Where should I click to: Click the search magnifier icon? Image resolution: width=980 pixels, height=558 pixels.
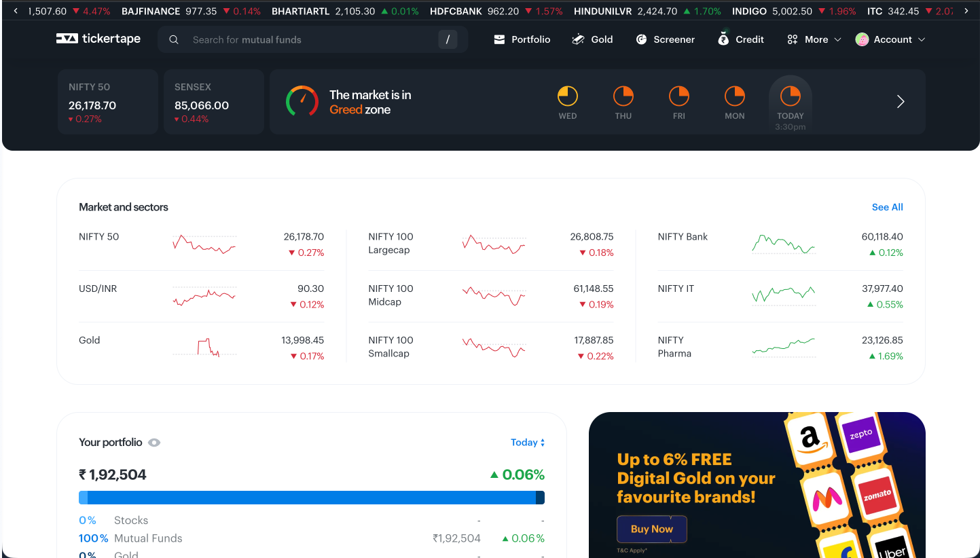tap(174, 40)
